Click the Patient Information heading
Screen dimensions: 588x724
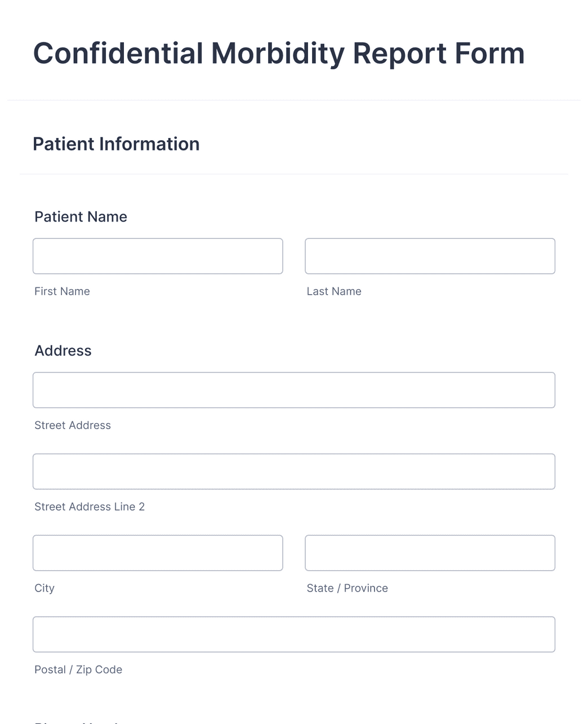click(116, 144)
